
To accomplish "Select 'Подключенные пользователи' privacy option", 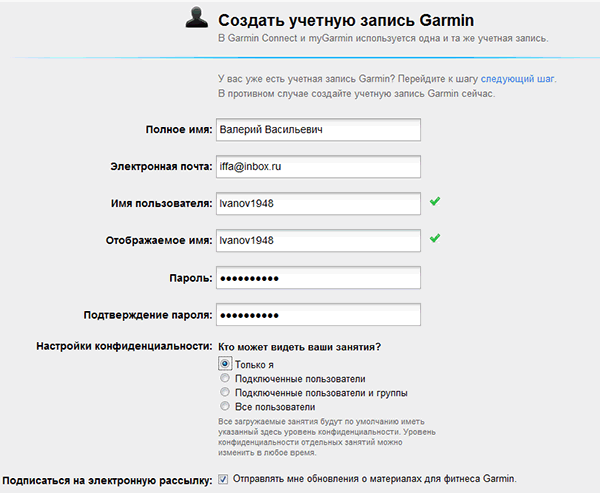I will click(x=225, y=378).
